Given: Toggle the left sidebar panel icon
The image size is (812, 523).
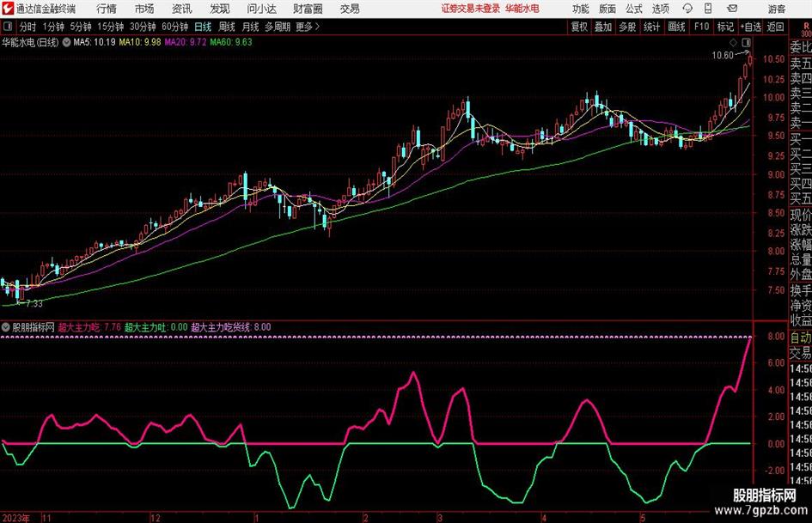Looking at the screenshot, I should click(x=7, y=27).
